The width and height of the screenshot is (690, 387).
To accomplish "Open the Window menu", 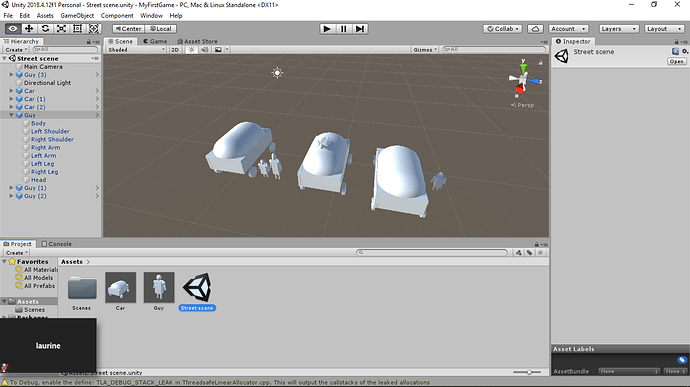I will point(151,15).
